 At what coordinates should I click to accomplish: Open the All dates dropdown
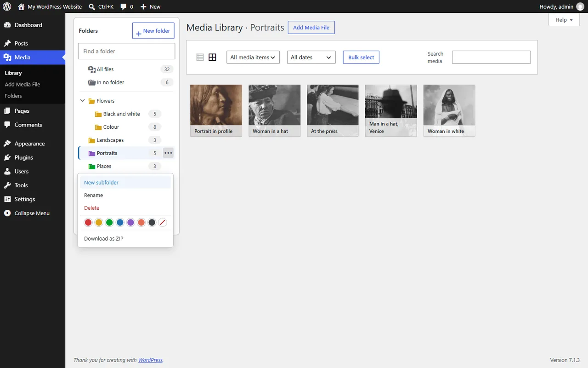(311, 57)
